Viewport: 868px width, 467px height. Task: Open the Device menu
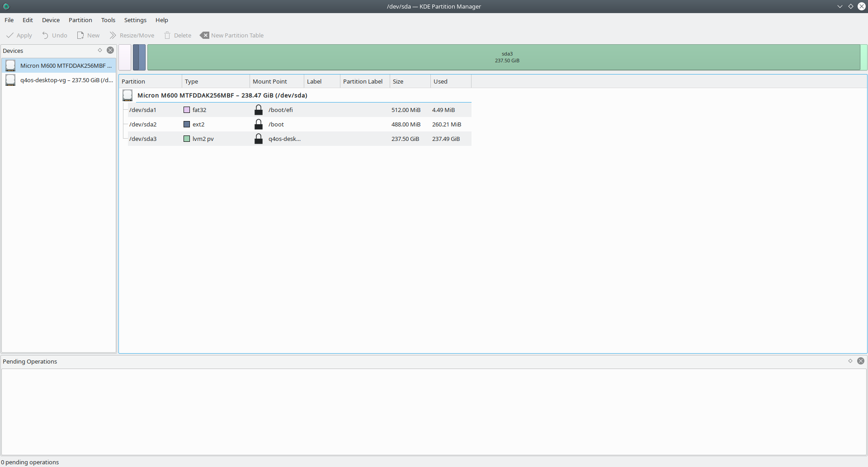[51, 20]
